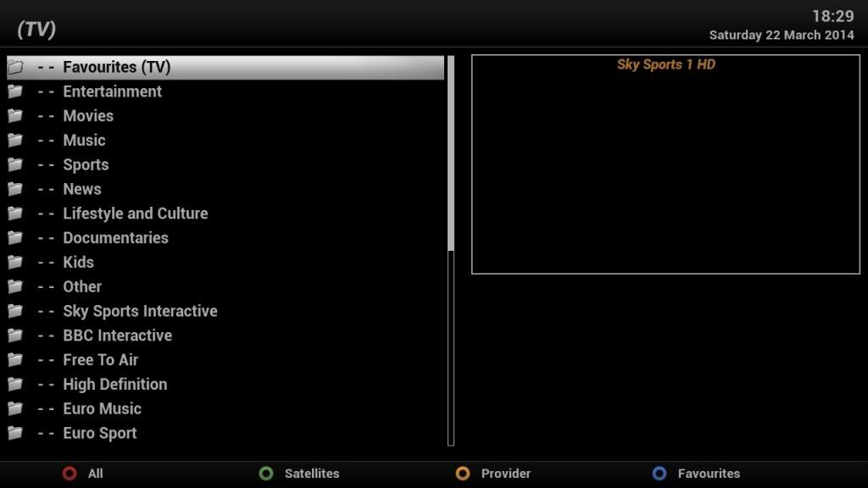This screenshot has height=488, width=868.
Task: Open Sky Sports Interactive bouquet
Action: pos(225,311)
